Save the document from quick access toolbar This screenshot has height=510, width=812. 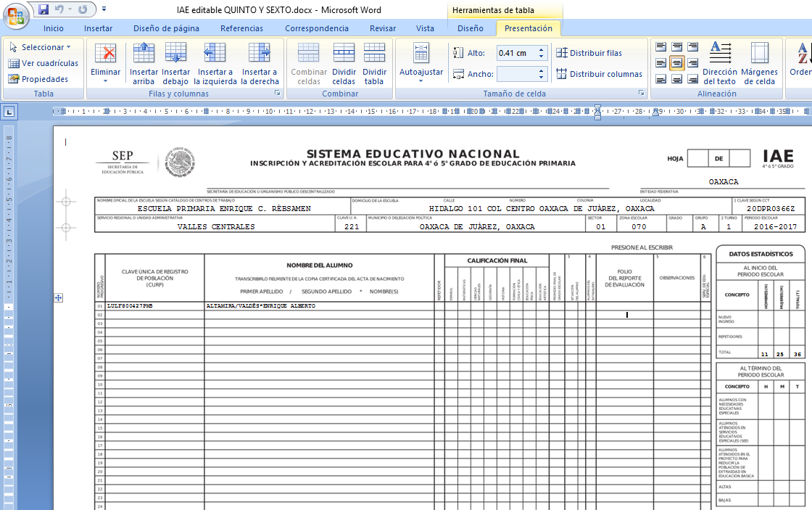[43, 9]
